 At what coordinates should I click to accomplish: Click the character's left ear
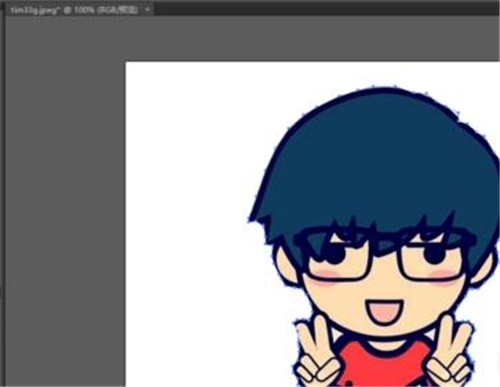point(287,267)
